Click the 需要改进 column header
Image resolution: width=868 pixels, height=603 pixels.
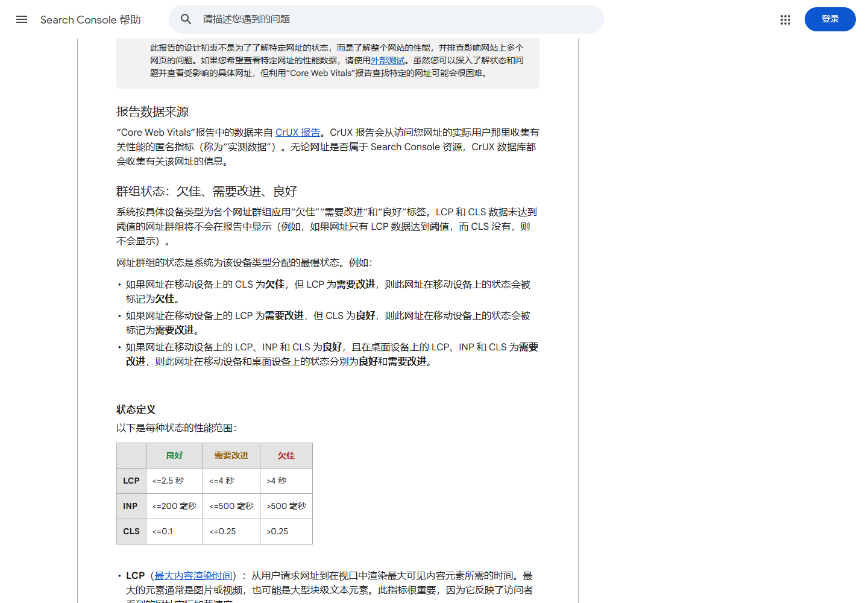point(231,456)
